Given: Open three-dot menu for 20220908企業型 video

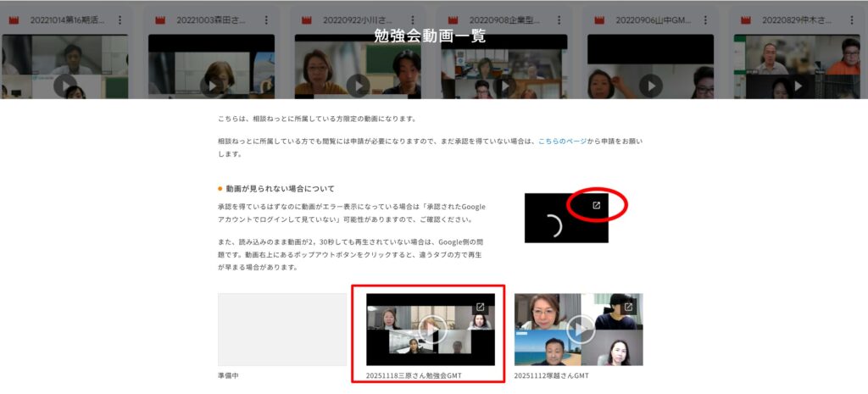Looking at the screenshot, I should click(x=559, y=19).
